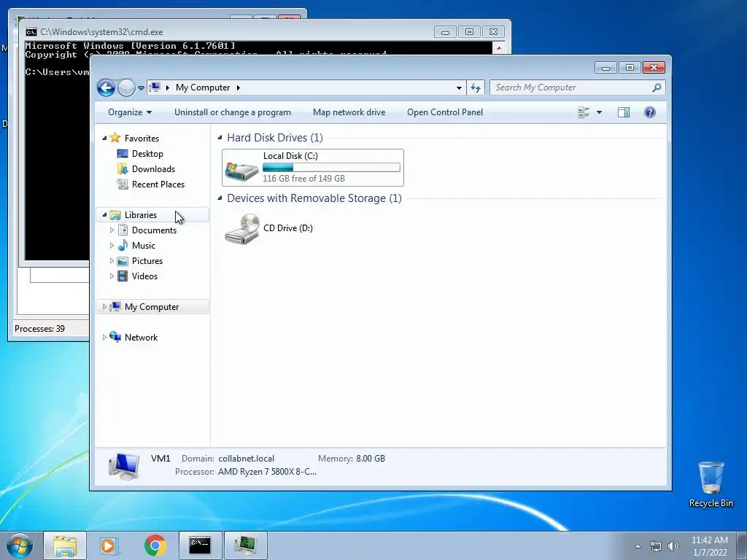
Task: Toggle the preview pane button
Action: (x=624, y=112)
